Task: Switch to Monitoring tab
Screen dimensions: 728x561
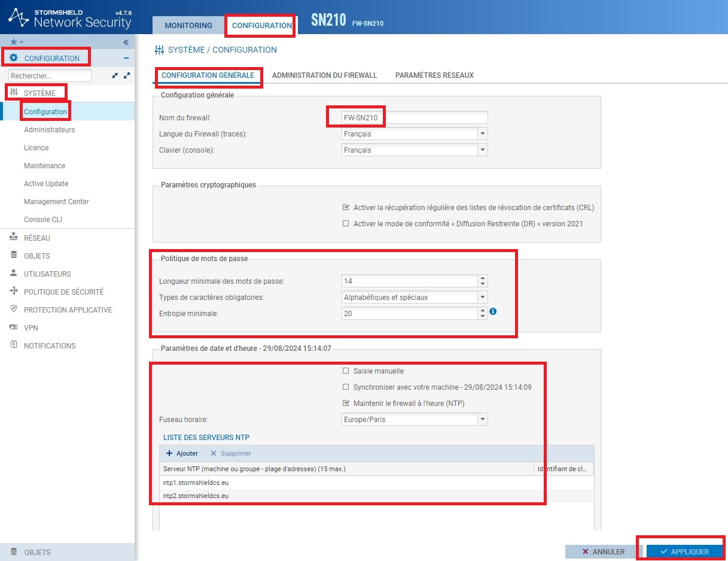Action: (188, 25)
